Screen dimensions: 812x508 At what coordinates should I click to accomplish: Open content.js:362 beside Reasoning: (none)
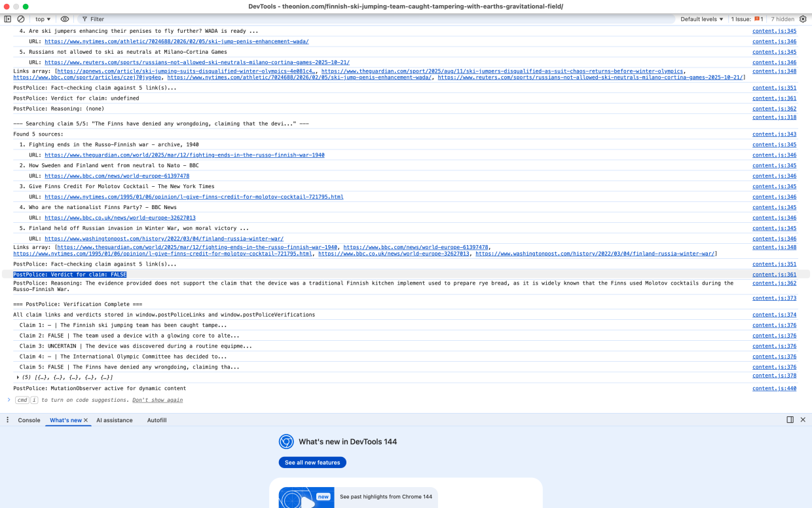tap(775, 109)
